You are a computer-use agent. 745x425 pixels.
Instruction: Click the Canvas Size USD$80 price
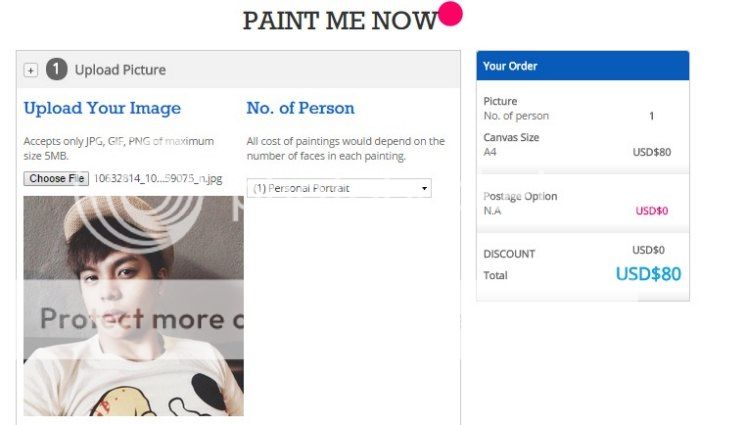click(x=651, y=153)
